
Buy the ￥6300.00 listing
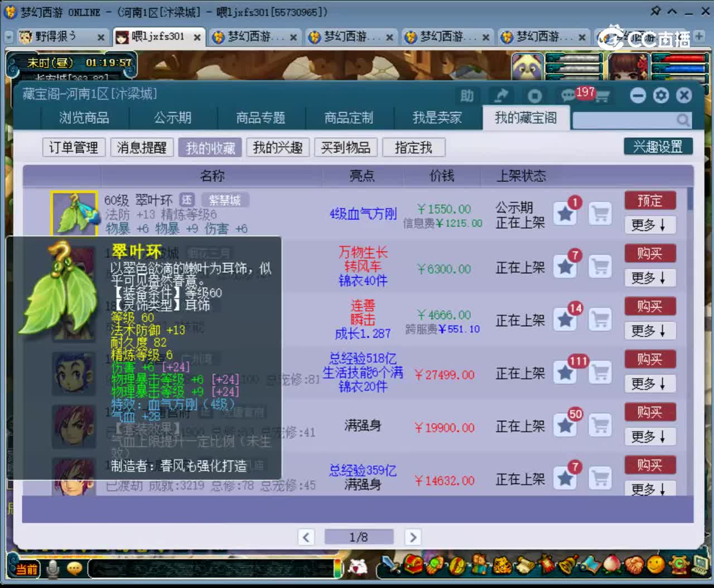(x=650, y=253)
